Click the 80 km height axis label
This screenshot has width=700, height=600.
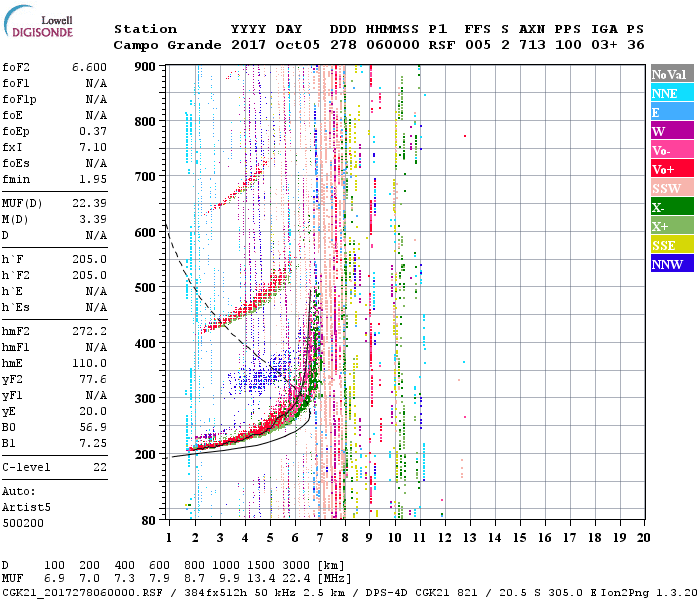pos(148,521)
